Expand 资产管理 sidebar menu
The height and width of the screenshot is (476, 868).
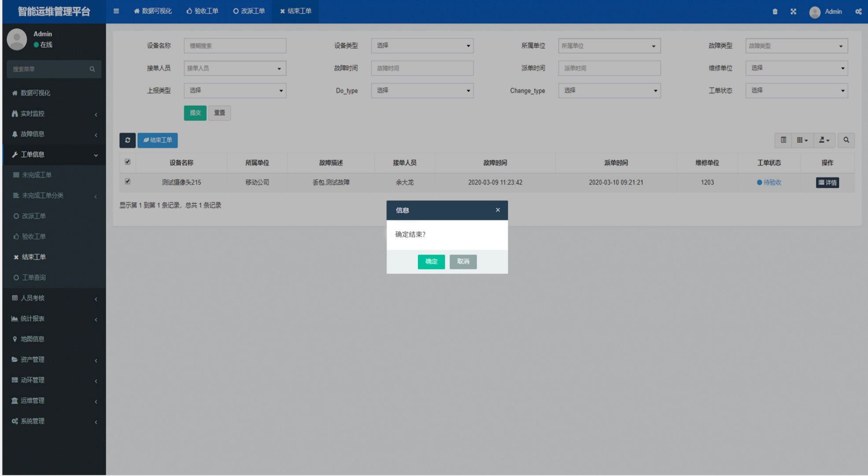54,360
